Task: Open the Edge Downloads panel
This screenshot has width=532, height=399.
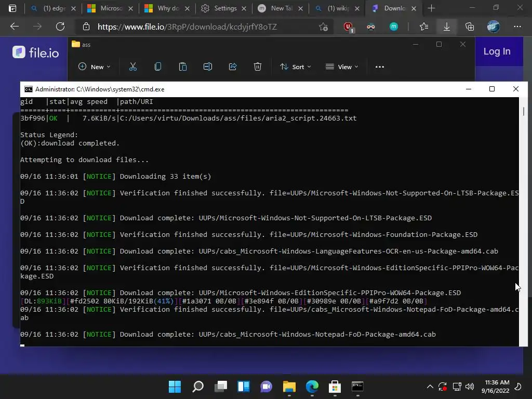Action: [x=447, y=26]
